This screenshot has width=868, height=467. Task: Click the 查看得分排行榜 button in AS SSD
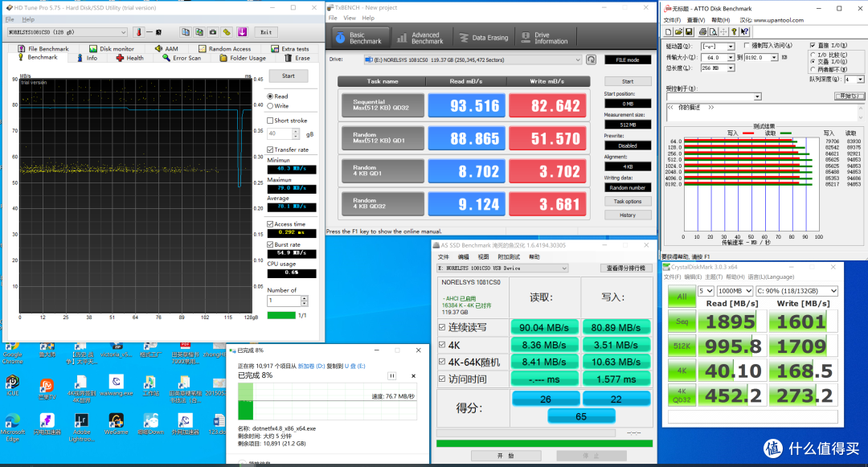pos(625,268)
